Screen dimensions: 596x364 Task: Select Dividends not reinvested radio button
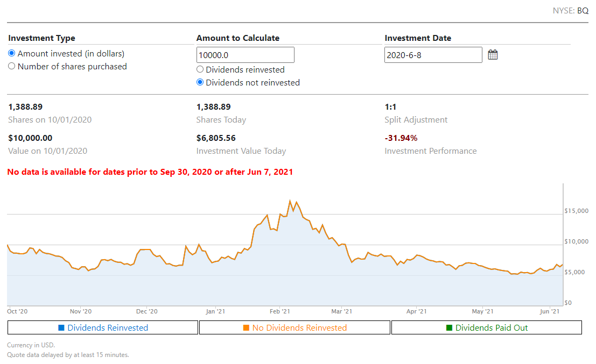point(200,82)
